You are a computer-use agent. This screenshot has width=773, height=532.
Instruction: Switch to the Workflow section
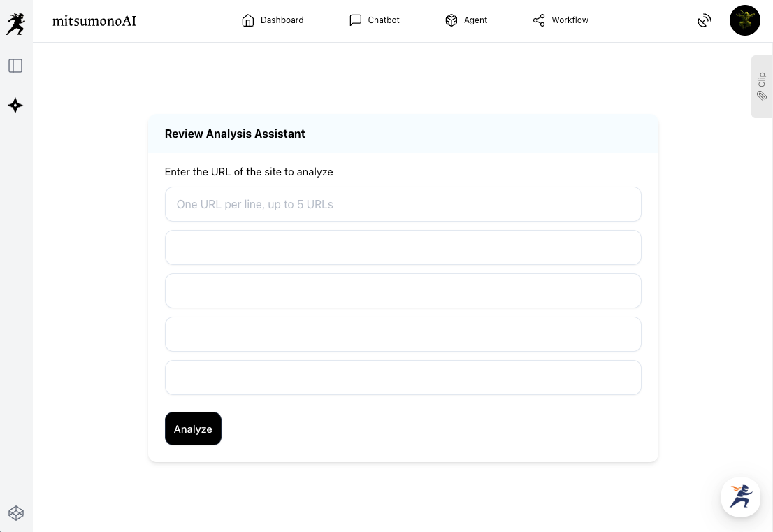pyautogui.click(x=561, y=20)
